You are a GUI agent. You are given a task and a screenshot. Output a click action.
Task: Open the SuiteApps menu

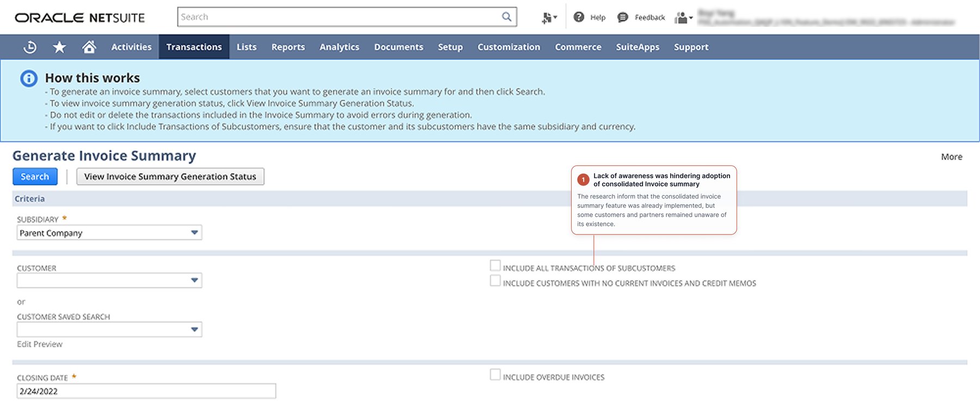(x=638, y=47)
